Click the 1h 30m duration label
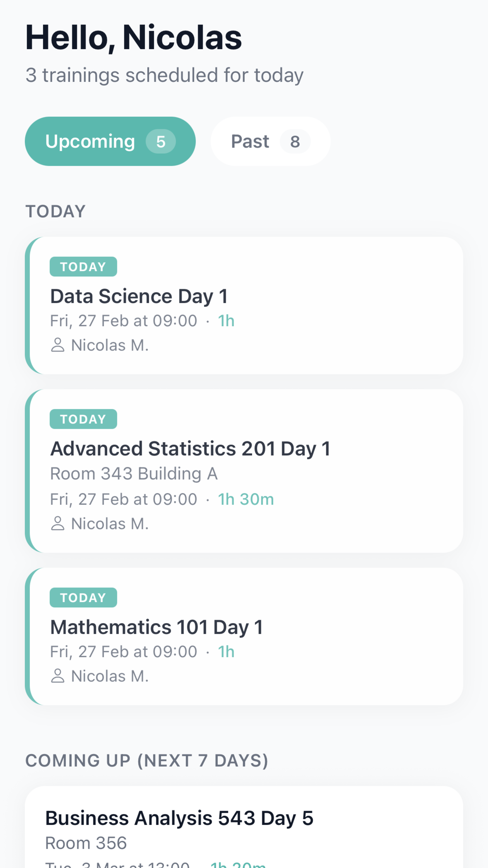The height and width of the screenshot is (868, 488). tap(246, 499)
